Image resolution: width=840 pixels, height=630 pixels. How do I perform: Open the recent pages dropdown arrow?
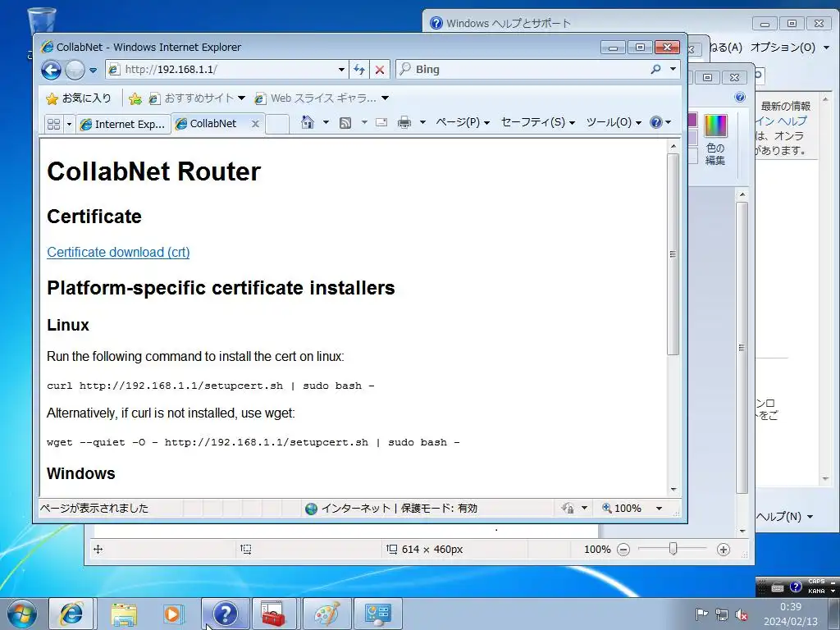(93, 71)
